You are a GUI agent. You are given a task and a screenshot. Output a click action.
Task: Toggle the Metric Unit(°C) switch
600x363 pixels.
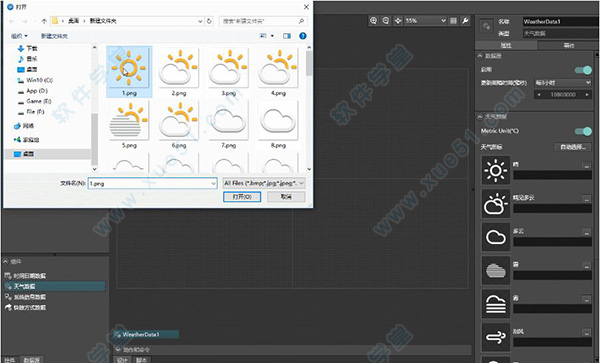(x=583, y=131)
